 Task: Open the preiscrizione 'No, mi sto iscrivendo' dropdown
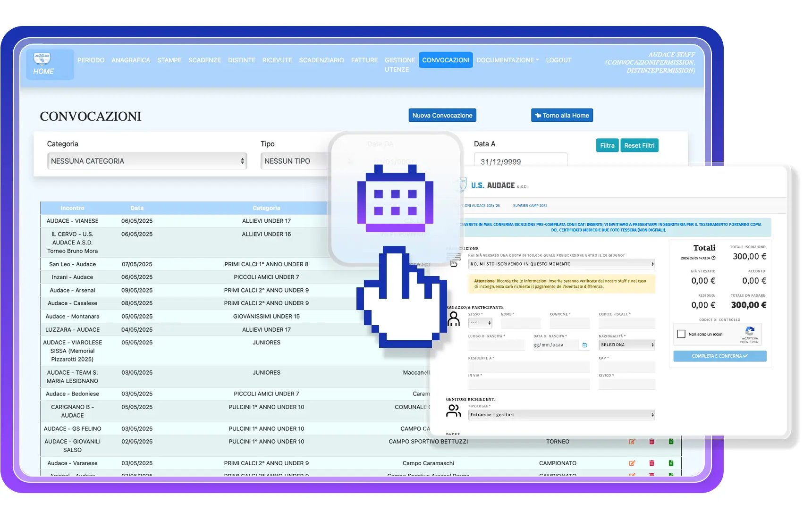[562, 264]
